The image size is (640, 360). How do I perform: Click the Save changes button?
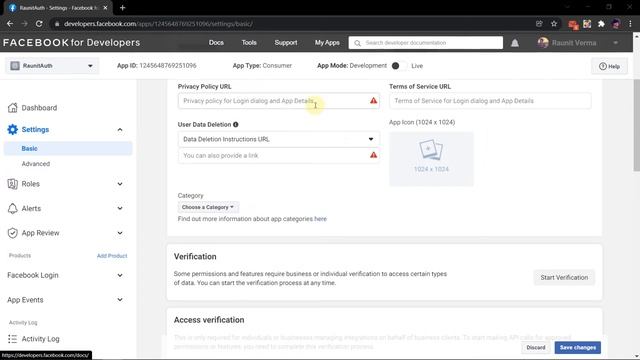[x=578, y=348]
